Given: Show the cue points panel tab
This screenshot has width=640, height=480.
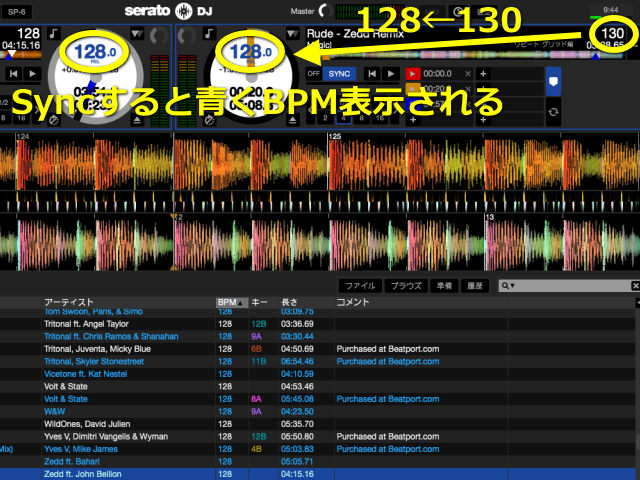Looking at the screenshot, I should pos(553,82).
